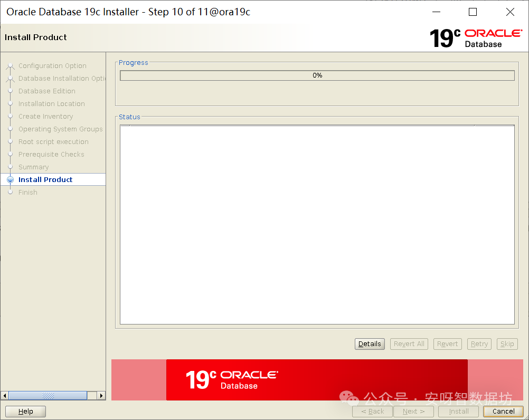The width and height of the screenshot is (529, 420).
Task: Go Back to the previous step
Action: (372, 411)
